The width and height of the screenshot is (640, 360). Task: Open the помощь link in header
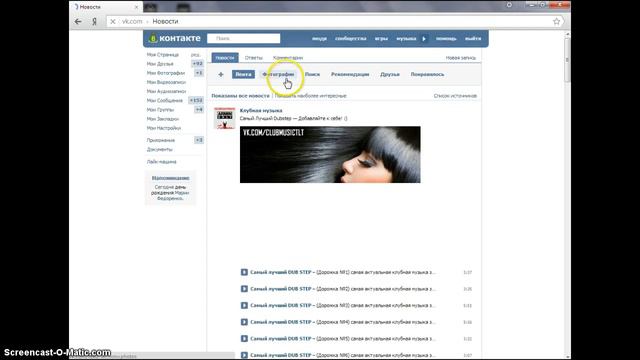446,39
